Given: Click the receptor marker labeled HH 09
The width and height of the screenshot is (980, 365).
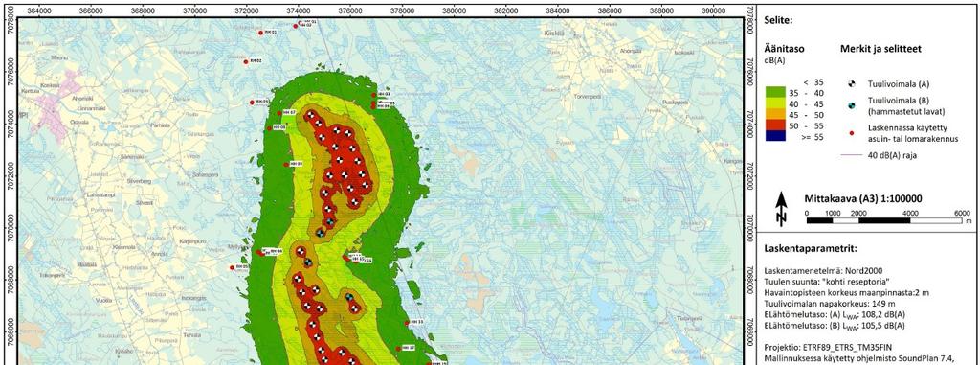Looking at the screenshot, I should pyautogui.click(x=286, y=165).
